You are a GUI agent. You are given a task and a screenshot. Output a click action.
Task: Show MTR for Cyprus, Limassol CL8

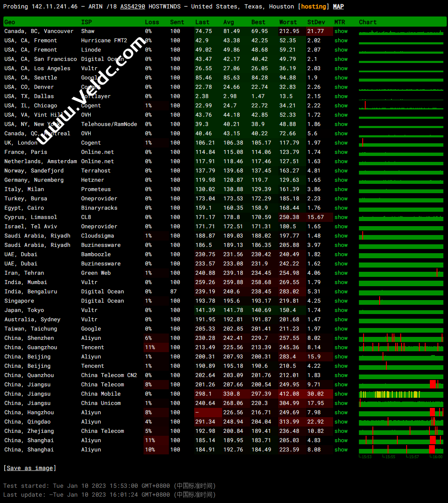point(341,217)
